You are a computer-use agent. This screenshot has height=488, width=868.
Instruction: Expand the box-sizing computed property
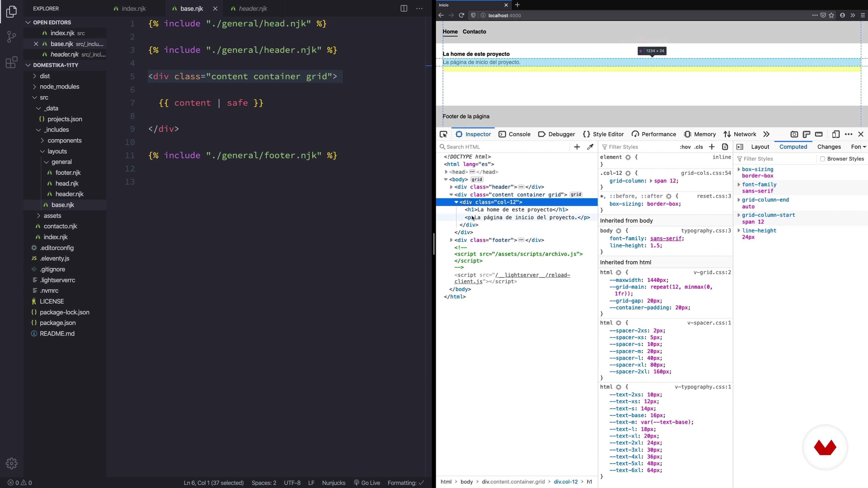(x=739, y=169)
